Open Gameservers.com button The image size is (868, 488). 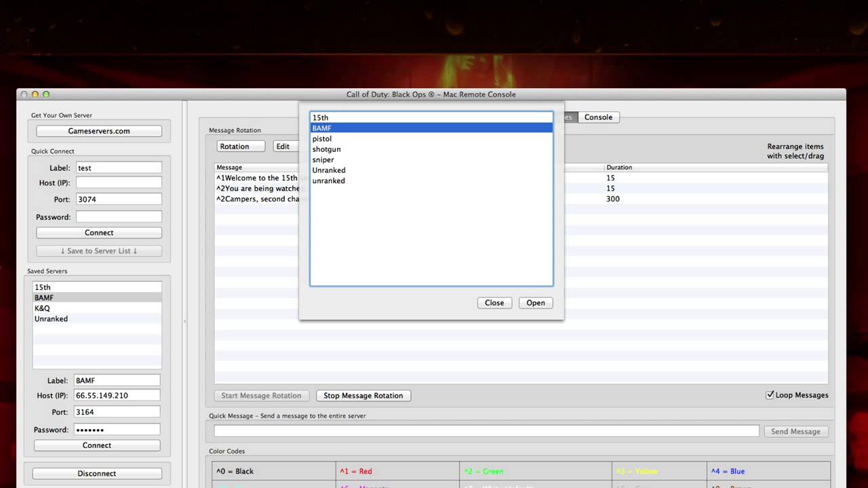tap(99, 131)
